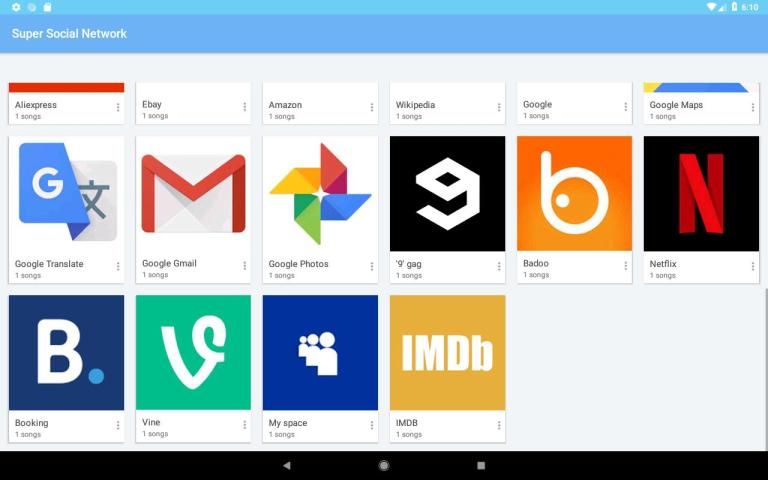768x480 pixels.
Task: Open the Google Translate app icon
Action: coord(66,194)
